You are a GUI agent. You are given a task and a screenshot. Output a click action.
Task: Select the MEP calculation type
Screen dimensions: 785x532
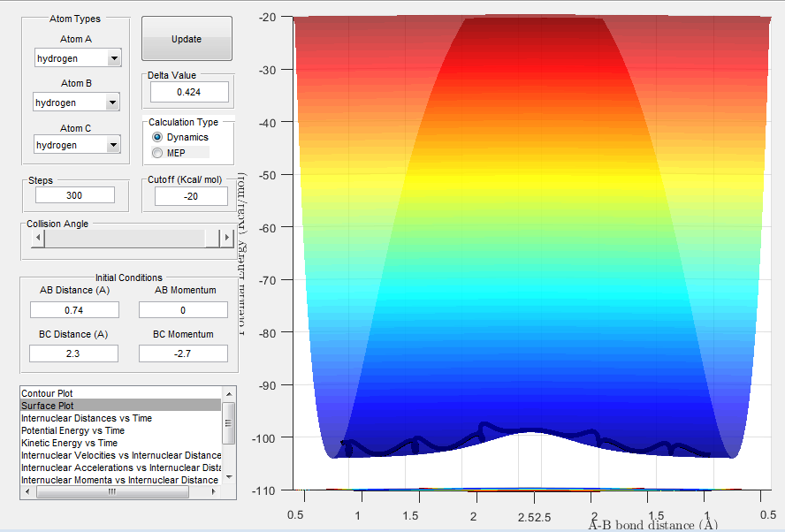[x=169, y=153]
